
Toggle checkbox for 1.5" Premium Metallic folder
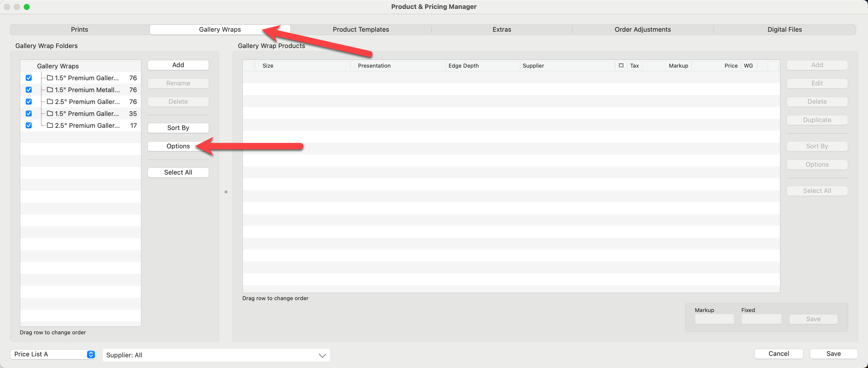click(x=29, y=90)
